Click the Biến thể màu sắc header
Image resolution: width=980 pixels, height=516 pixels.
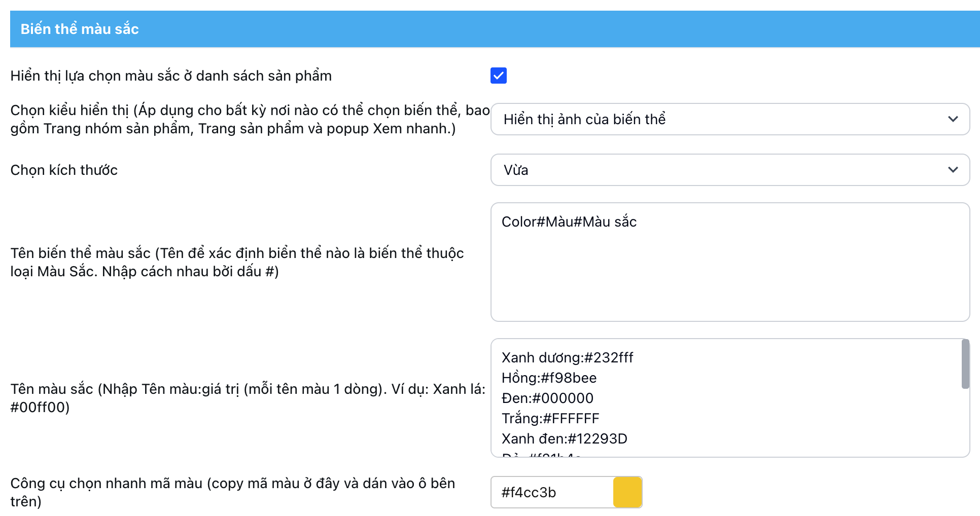point(80,29)
